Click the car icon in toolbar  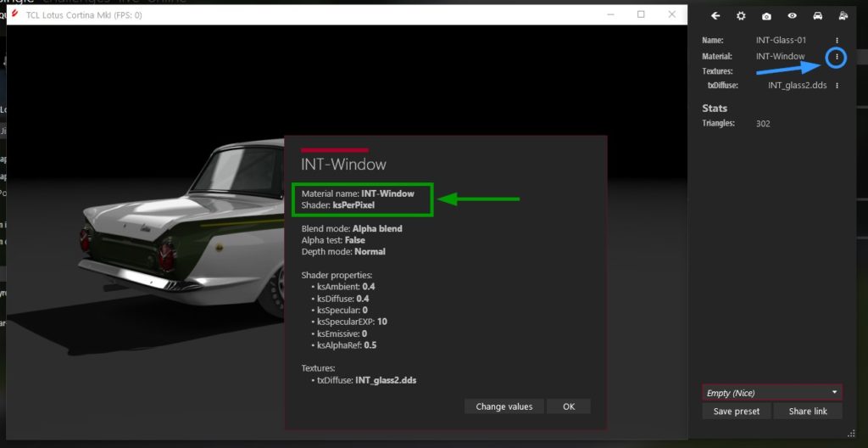[x=818, y=16]
